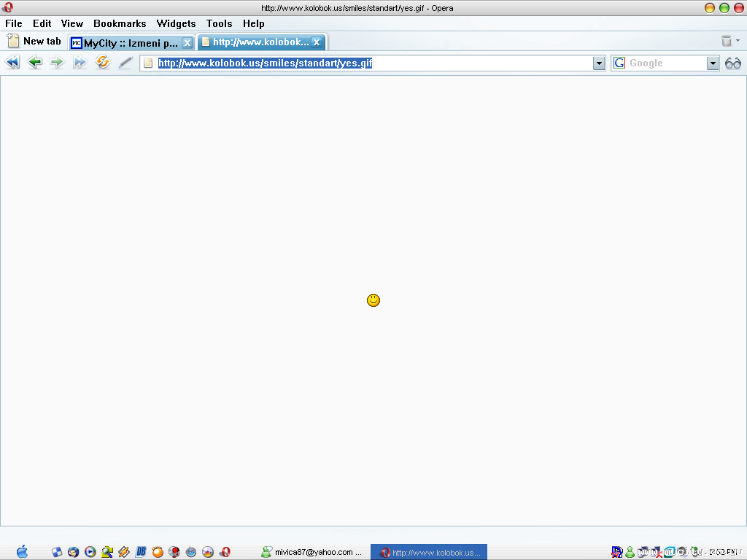Viewport: 747px width, 560px height.
Task: Click the green messenger buddy tray icon
Action: [630, 552]
